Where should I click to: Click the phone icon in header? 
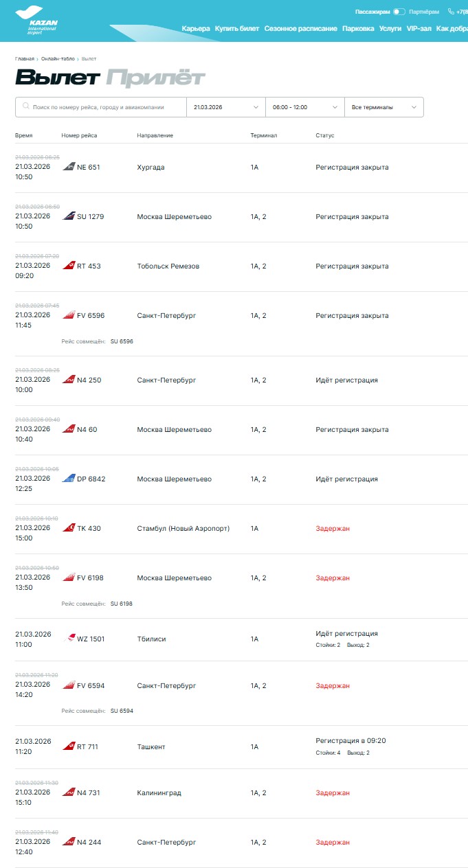tap(452, 12)
